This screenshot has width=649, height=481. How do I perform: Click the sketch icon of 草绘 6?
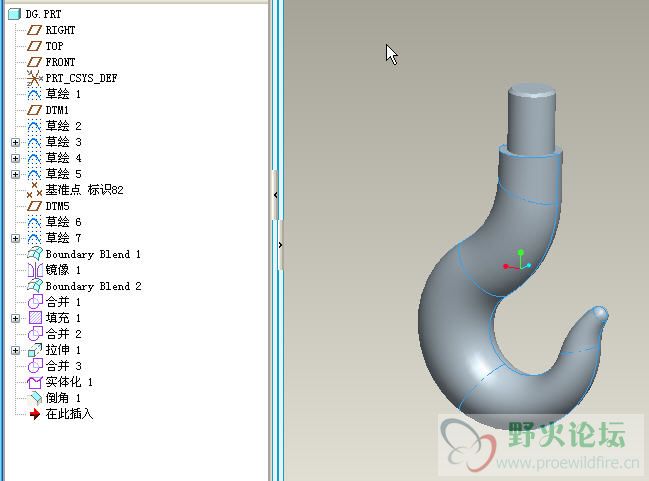tap(34, 222)
